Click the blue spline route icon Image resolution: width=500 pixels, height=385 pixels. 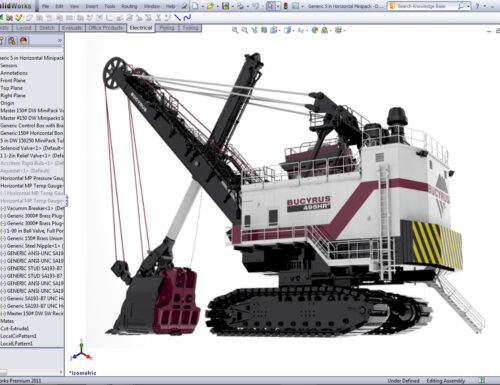(187, 17)
